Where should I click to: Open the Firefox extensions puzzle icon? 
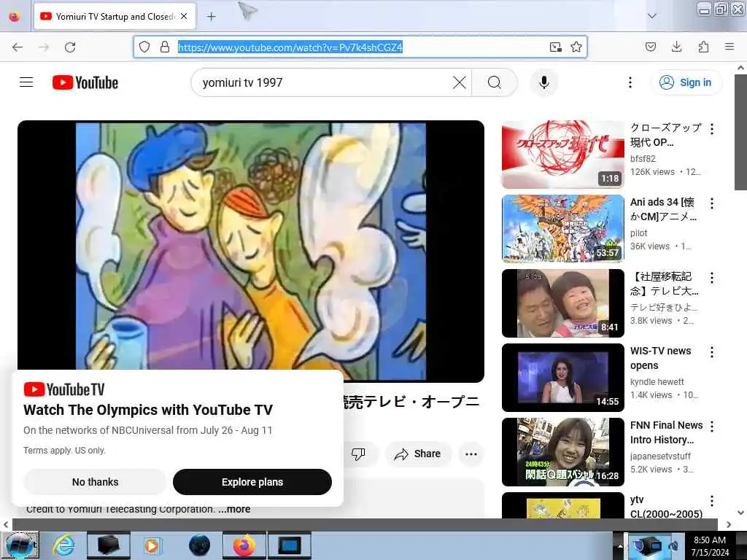click(x=703, y=47)
